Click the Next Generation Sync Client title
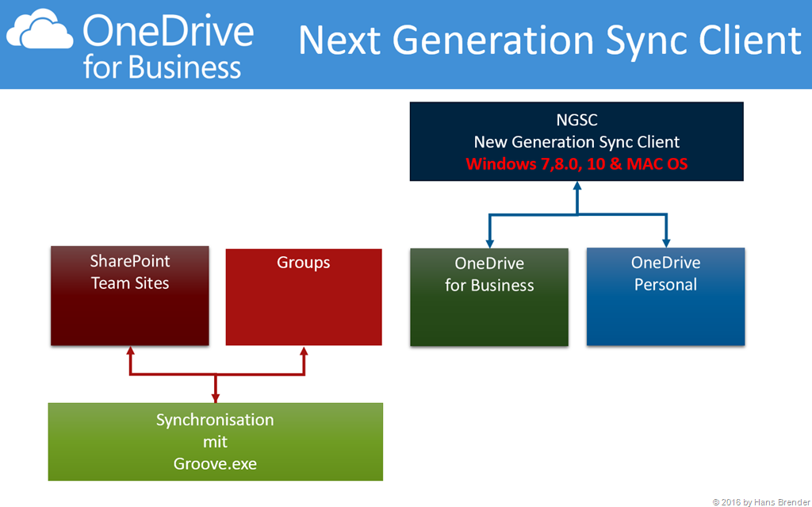812x507 pixels. (x=550, y=41)
